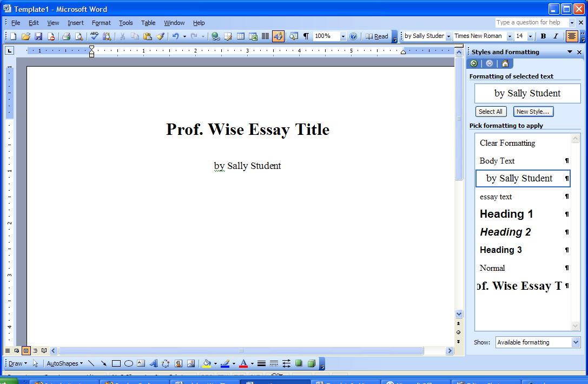Toggle Show/Hide paragraph marks
Viewport: 588px width, 384px height.
[306, 36]
